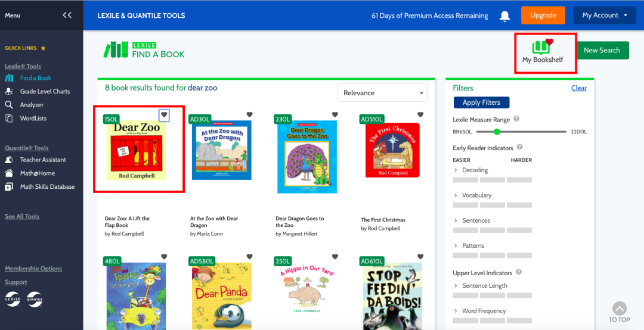Open the Dear Panda book cover

(x=222, y=296)
